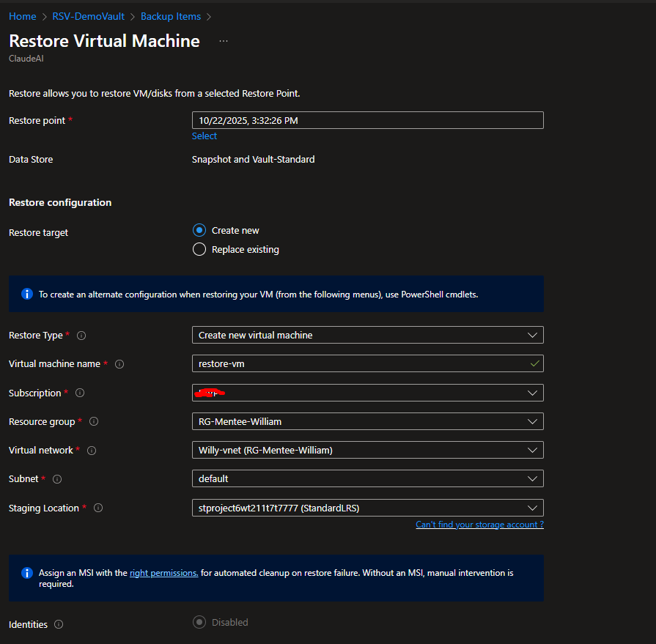Expand the Staging Location dropdown
The height and width of the screenshot is (644, 656).
click(x=367, y=508)
